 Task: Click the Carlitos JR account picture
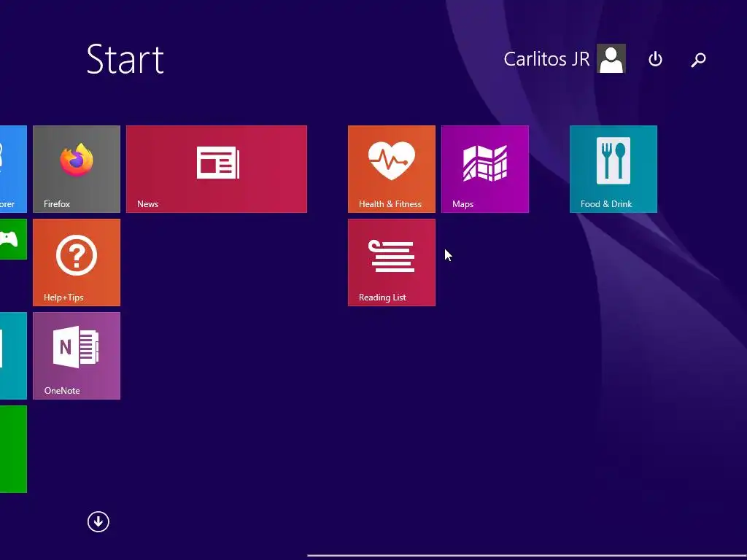[611, 59]
